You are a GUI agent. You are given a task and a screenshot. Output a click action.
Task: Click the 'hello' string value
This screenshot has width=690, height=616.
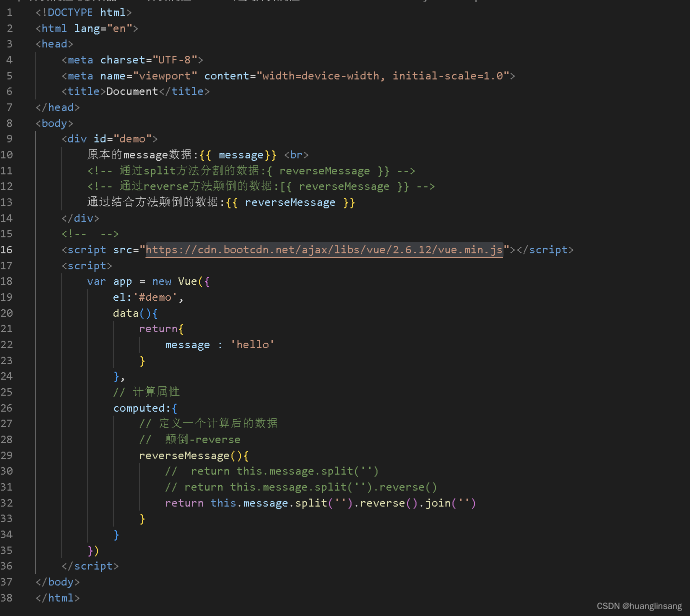click(x=252, y=345)
